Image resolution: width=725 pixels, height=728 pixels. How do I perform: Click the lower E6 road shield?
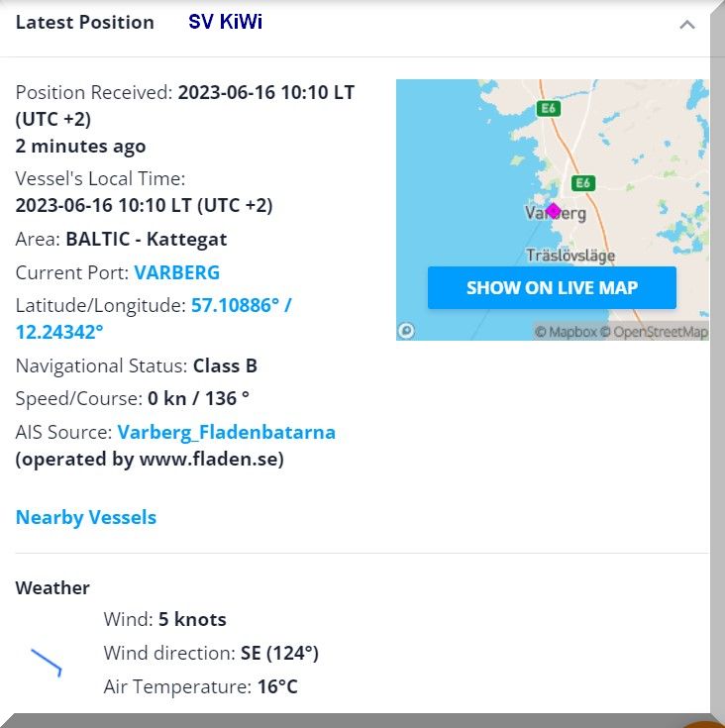582,183
